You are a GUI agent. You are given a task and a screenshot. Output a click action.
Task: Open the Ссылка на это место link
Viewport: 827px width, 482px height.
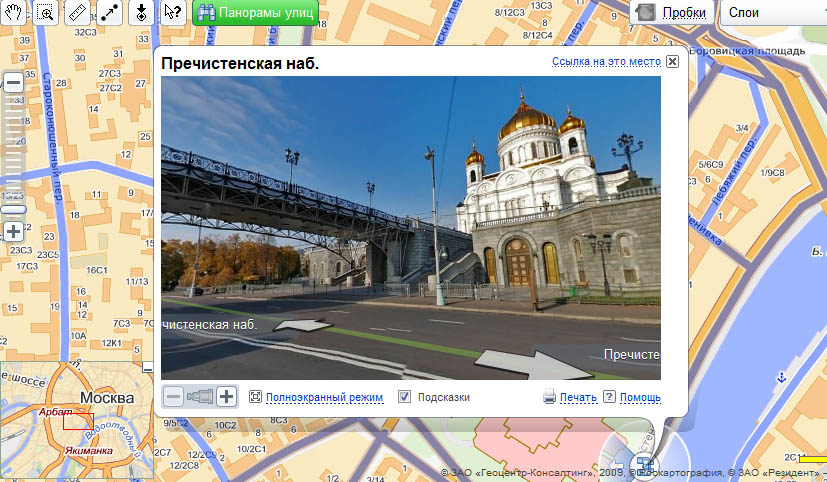tap(606, 62)
